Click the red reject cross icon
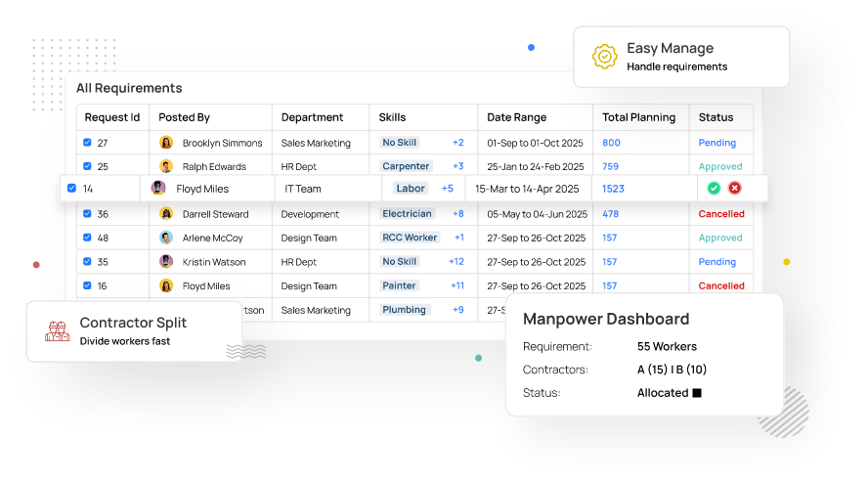The width and height of the screenshot is (868, 480). click(x=735, y=189)
